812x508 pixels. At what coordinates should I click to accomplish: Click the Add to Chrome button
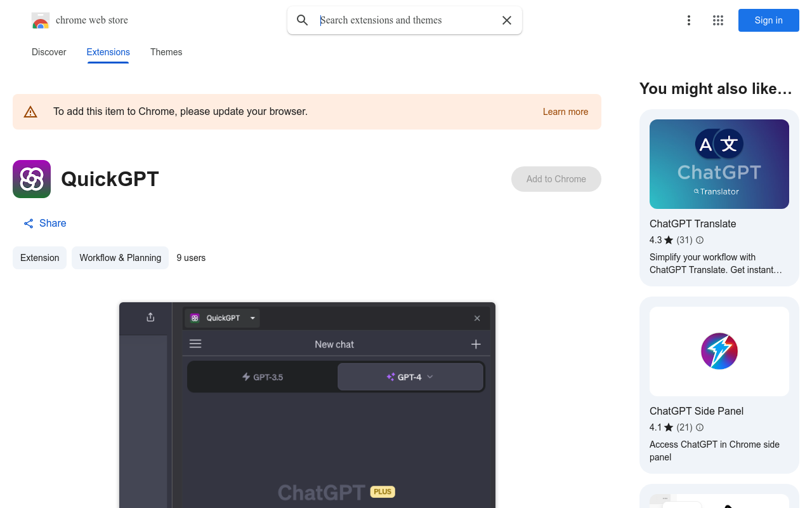click(x=556, y=179)
